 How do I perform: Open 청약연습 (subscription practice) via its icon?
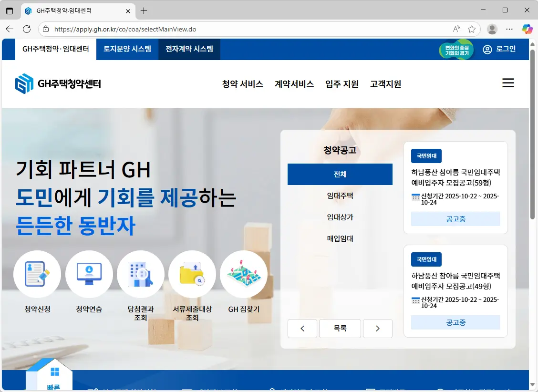point(89,274)
